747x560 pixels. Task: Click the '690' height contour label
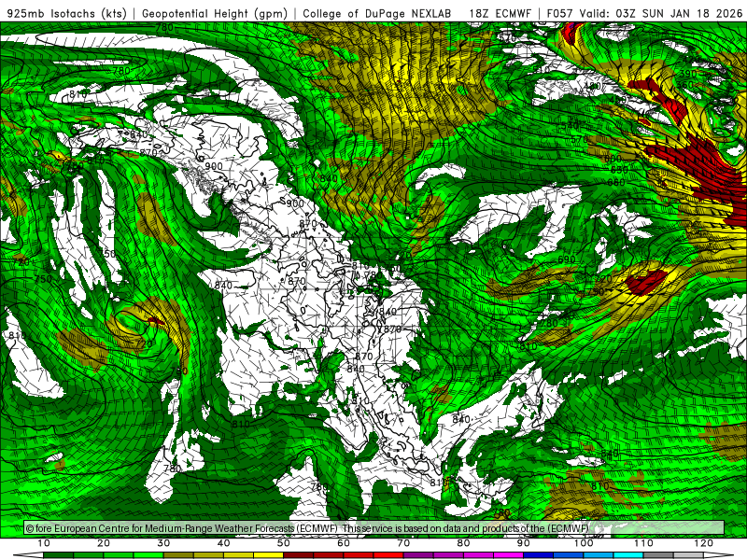567,259
